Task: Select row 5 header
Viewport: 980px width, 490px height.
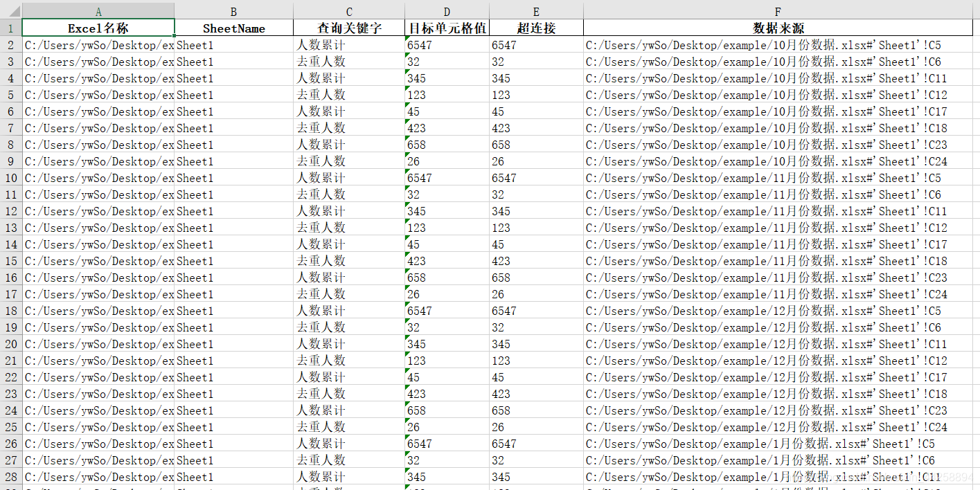Action: pyautogui.click(x=11, y=95)
